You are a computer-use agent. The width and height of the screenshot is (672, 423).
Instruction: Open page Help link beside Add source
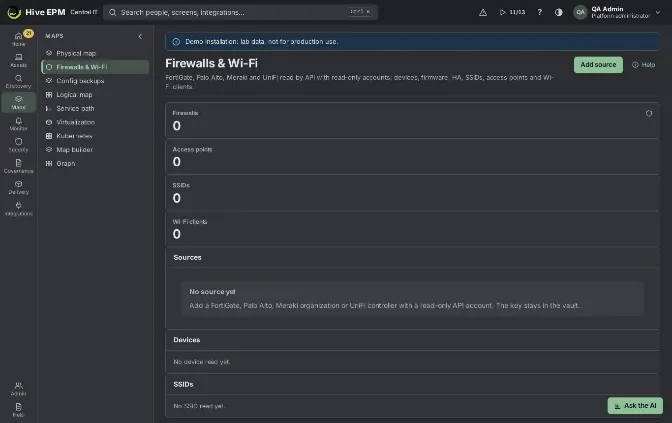click(644, 65)
